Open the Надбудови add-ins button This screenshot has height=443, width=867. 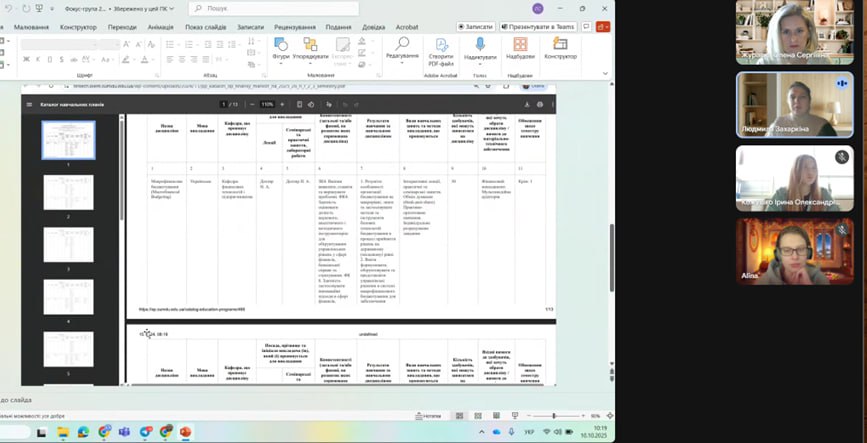520,48
